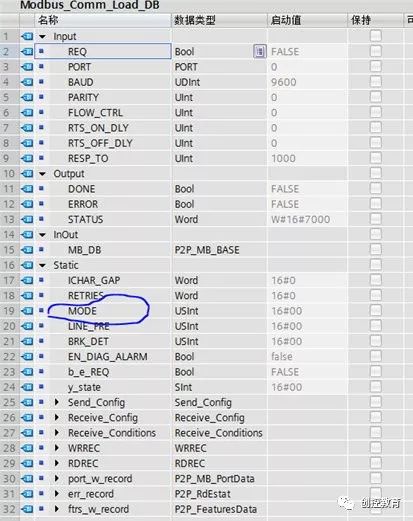
Task: Check the retain box on MODE row
Action: [x=376, y=310]
